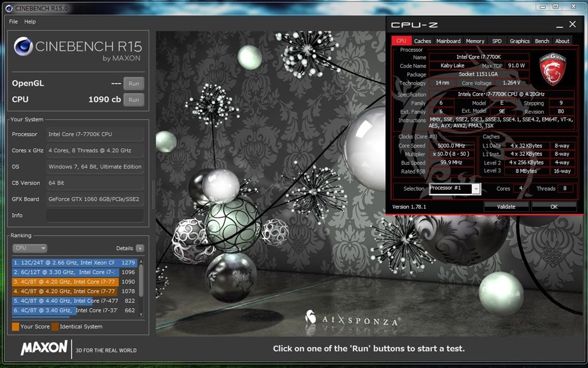Click the Cinebench title bar icon
The width and height of the screenshot is (588, 368).
pos(9,8)
